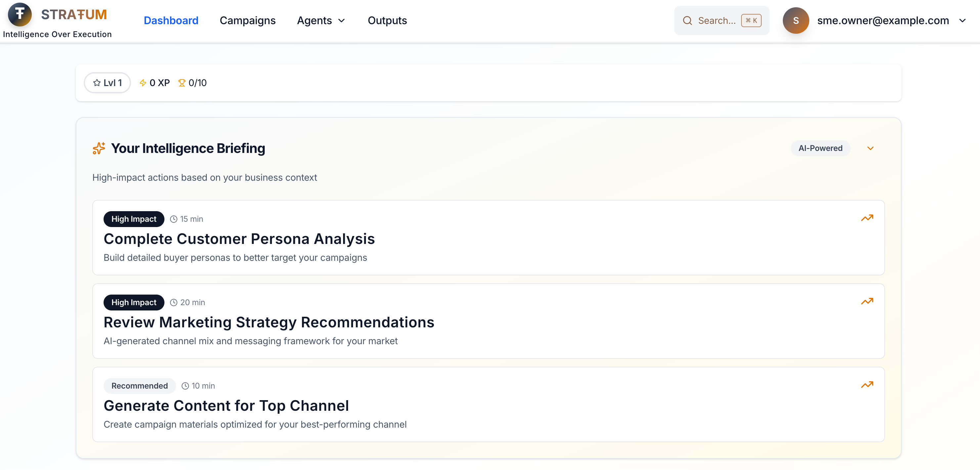The image size is (980, 470).
Task: Open Generate Content for Top Channel task
Action: click(x=226, y=406)
